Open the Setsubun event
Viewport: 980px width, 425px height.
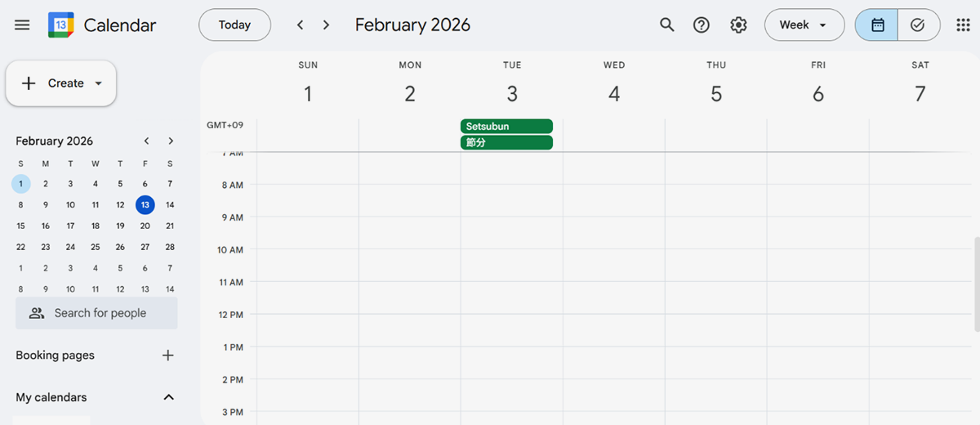pyautogui.click(x=506, y=126)
